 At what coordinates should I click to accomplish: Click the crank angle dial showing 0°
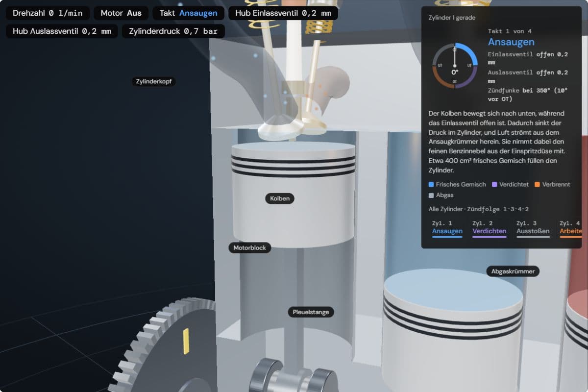pos(455,66)
